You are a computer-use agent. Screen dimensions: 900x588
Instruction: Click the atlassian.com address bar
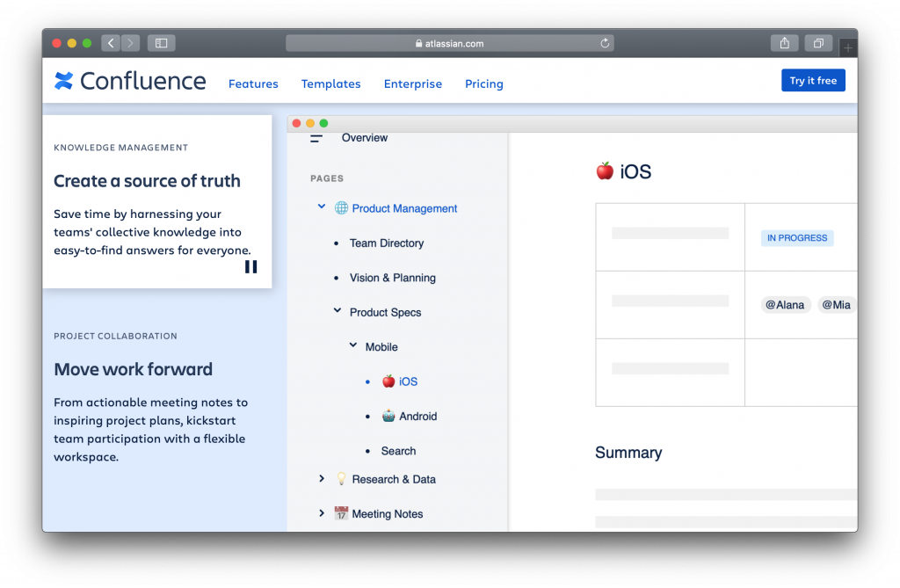tap(450, 43)
